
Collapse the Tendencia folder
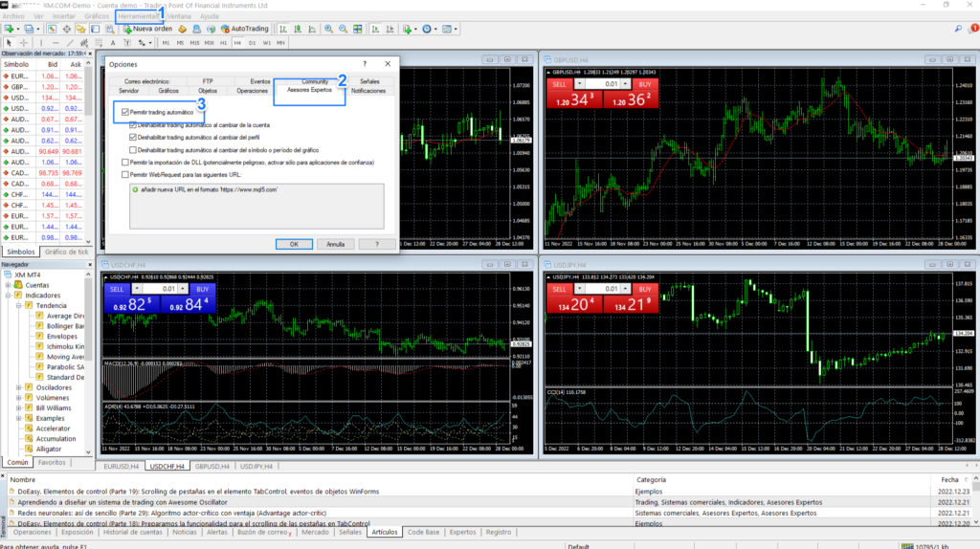19,305
